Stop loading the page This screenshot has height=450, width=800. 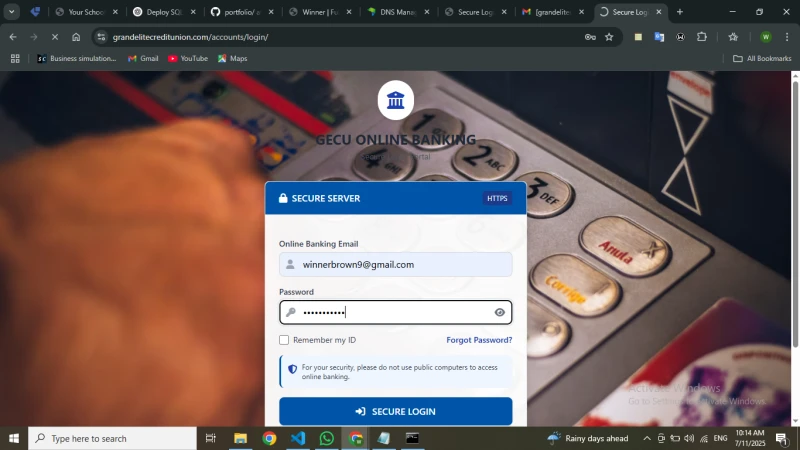pyautogui.click(x=55, y=37)
